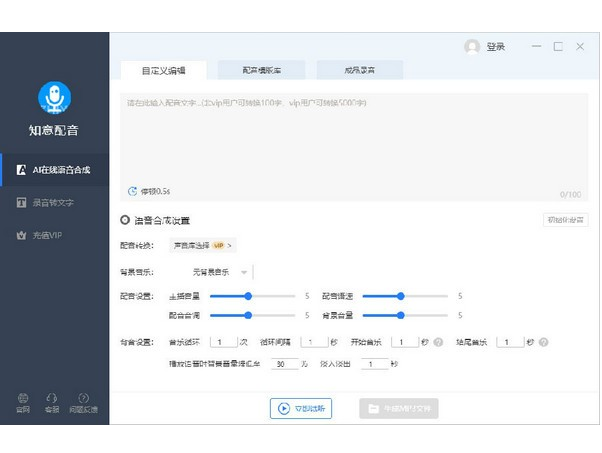Screen dimensions: 602x453
Task: Switch to the 成品录音 tab
Action: 360,70
